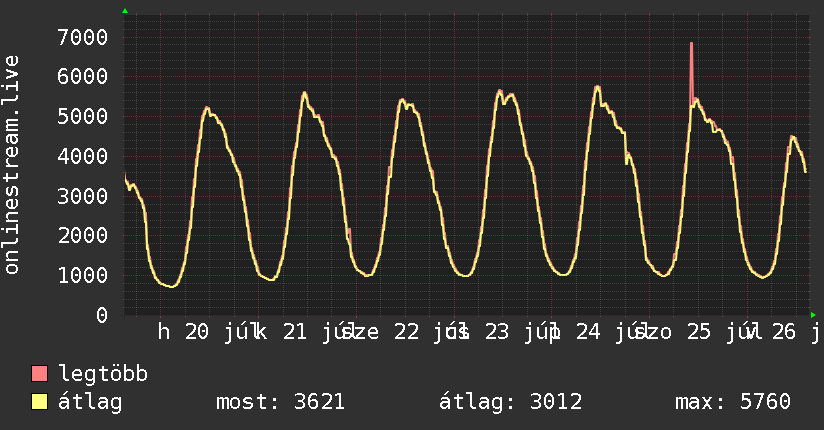Click the '20 júl' x-axis date label

(x=220, y=332)
